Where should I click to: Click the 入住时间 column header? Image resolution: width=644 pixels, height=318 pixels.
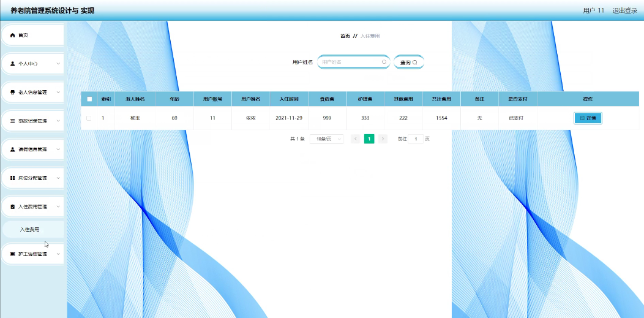click(x=289, y=99)
